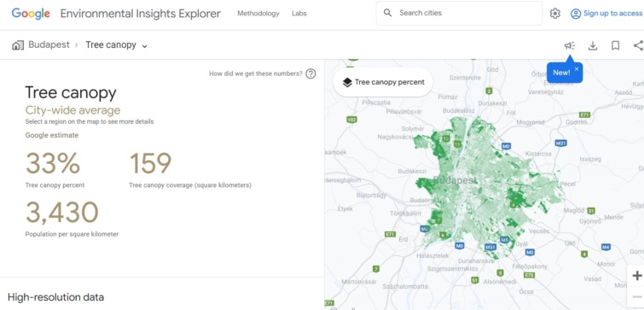This screenshot has height=310, width=644.
Task: Click the Google estimate label
Action: 52,135
